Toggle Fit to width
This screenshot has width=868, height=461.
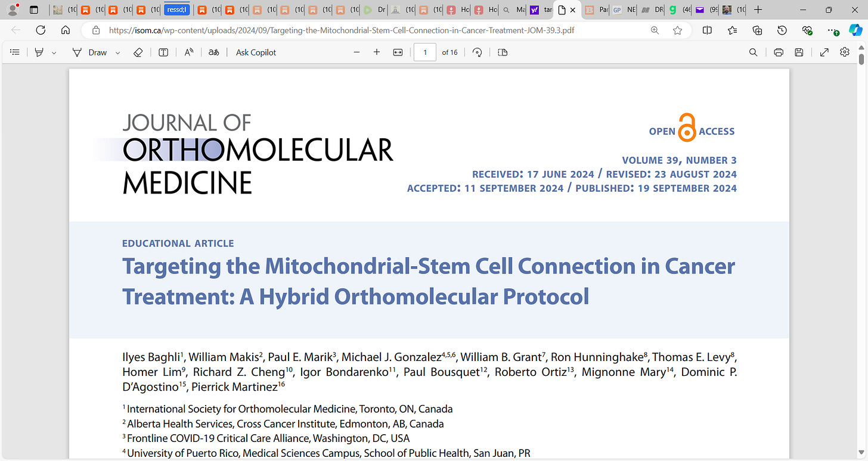pos(398,52)
